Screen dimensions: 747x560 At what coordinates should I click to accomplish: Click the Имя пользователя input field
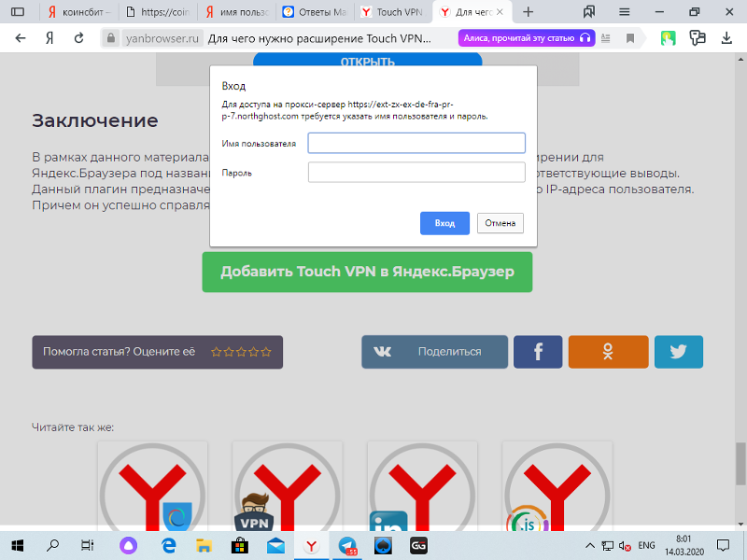coord(416,143)
